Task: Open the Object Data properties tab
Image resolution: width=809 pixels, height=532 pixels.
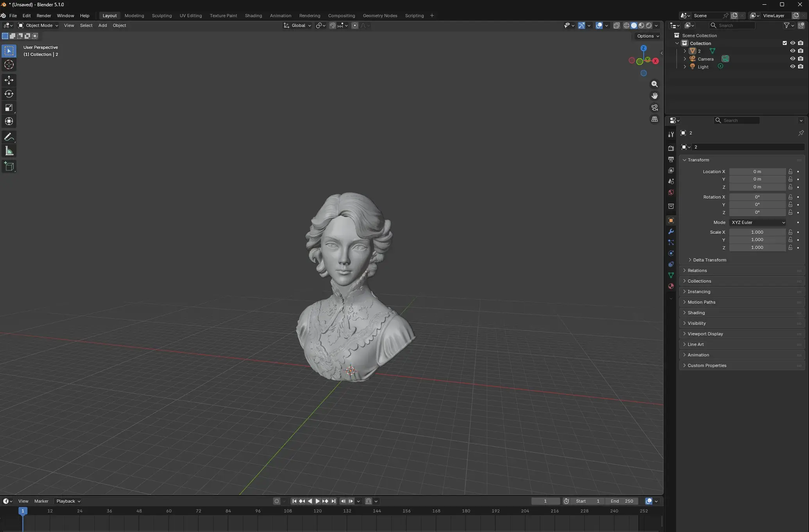Action: coord(671,275)
